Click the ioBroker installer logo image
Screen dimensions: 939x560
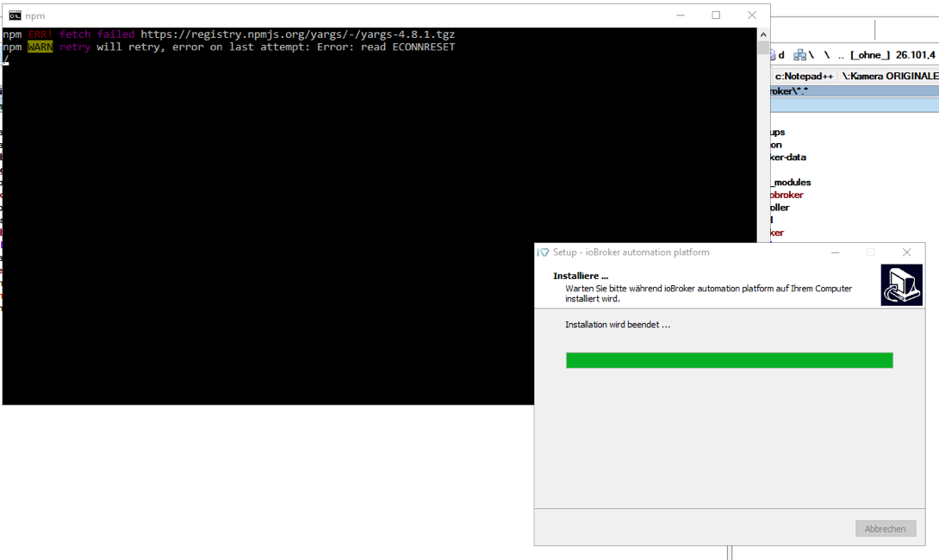(901, 285)
